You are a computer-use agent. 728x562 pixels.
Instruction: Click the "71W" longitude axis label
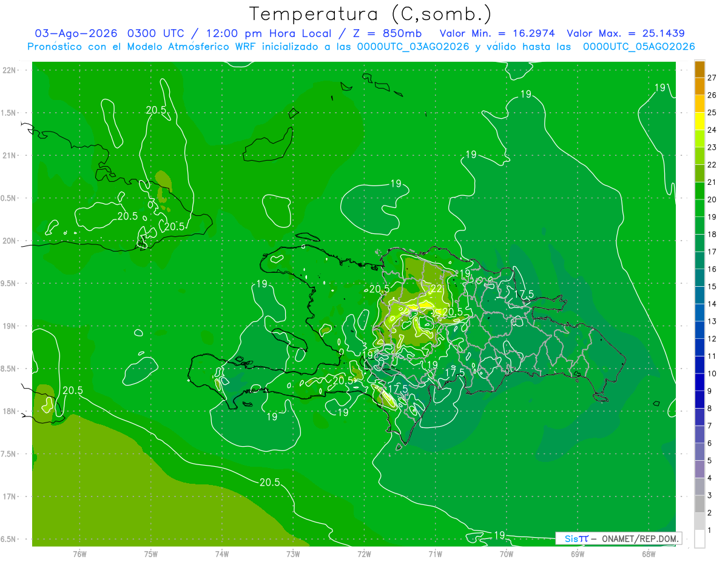435,554
